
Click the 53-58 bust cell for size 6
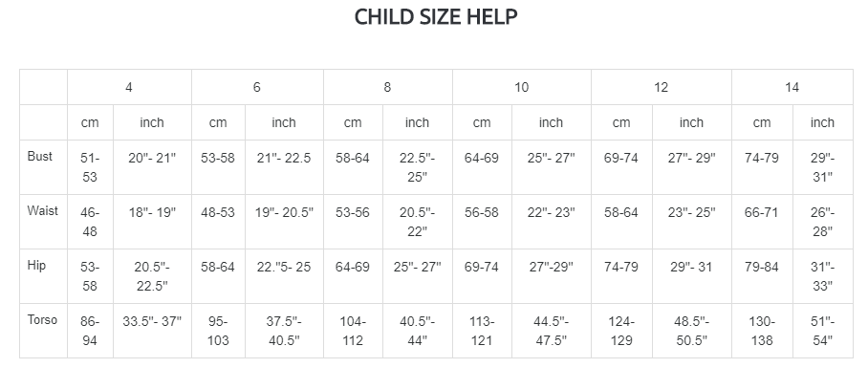pyautogui.click(x=218, y=159)
